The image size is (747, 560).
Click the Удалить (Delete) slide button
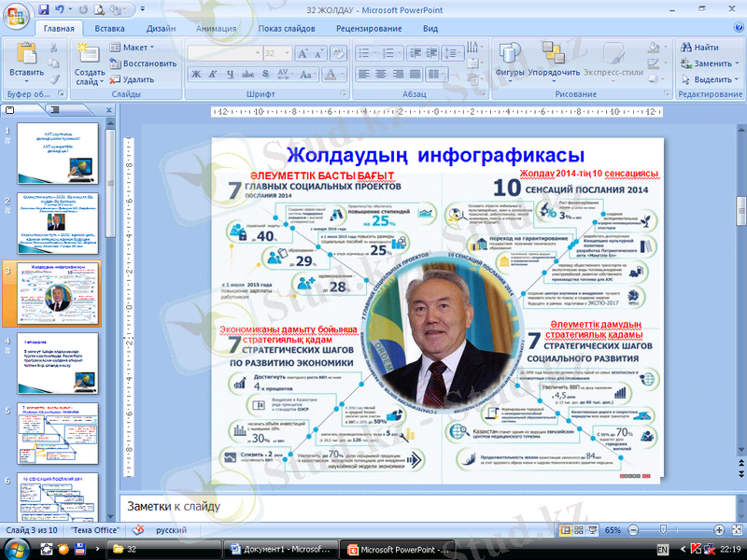(131, 79)
